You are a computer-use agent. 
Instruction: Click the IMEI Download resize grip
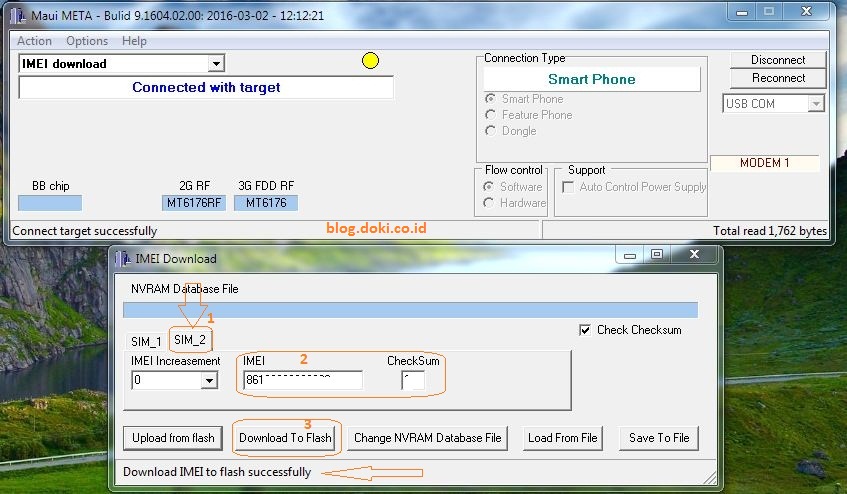tap(710, 477)
